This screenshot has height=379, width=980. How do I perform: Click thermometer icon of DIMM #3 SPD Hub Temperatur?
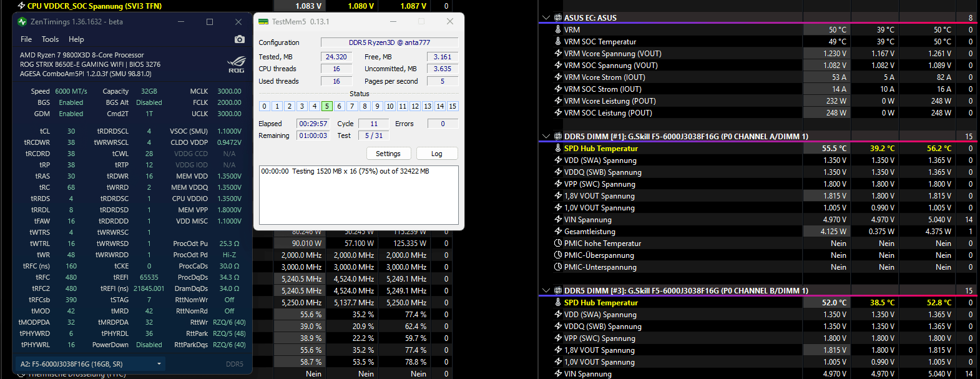558,302
